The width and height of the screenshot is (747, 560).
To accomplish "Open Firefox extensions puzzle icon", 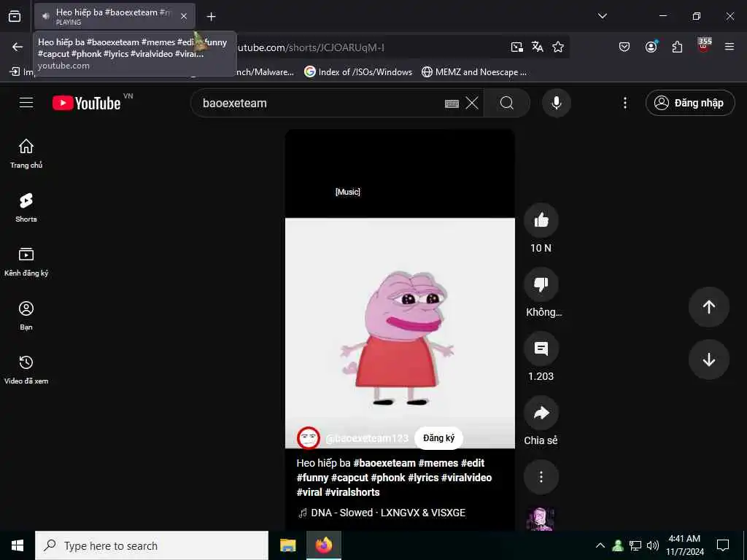I will click(x=677, y=47).
